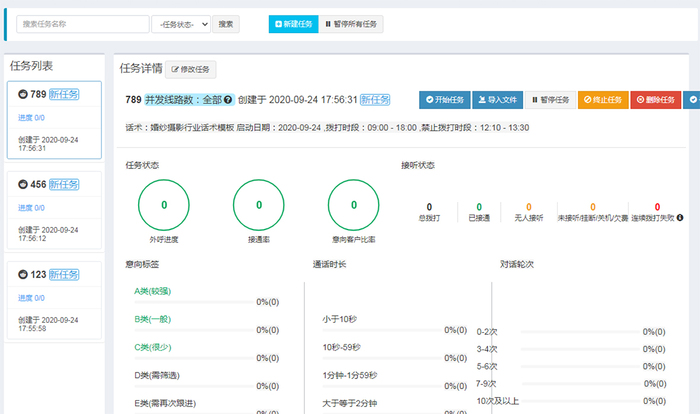Click the 新任务 tag on task 456 card
The height and width of the screenshot is (414, 700).
tap(64, 184)
